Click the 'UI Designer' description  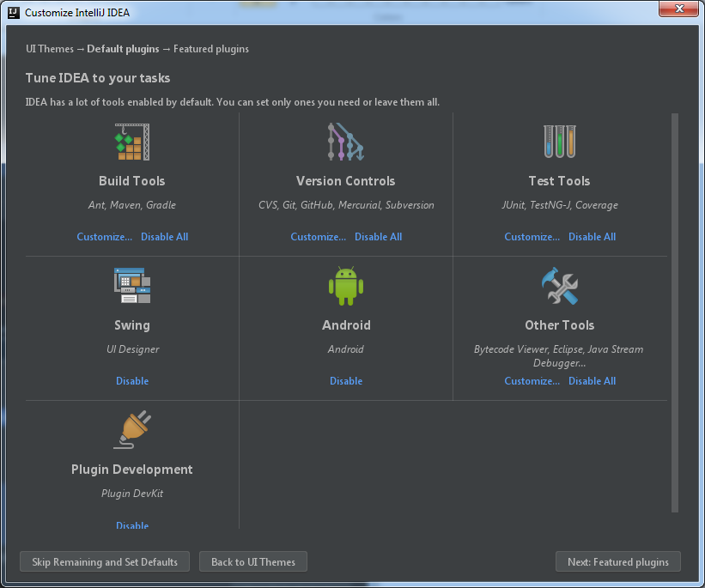(x=132, y=349)
